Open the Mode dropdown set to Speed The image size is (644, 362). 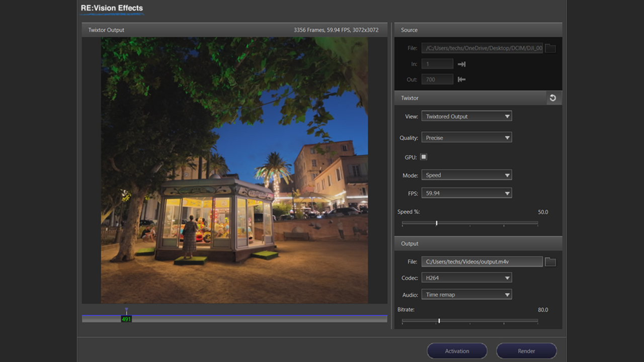tap(466, 175)
